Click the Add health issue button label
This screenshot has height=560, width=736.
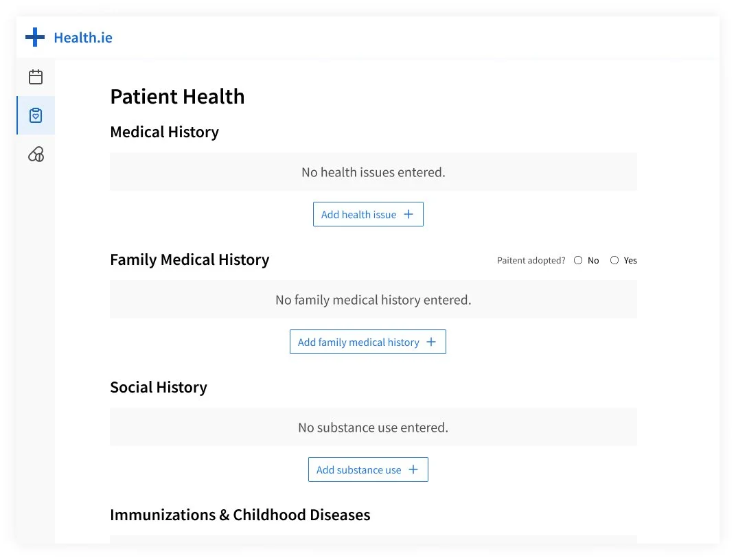358,214
